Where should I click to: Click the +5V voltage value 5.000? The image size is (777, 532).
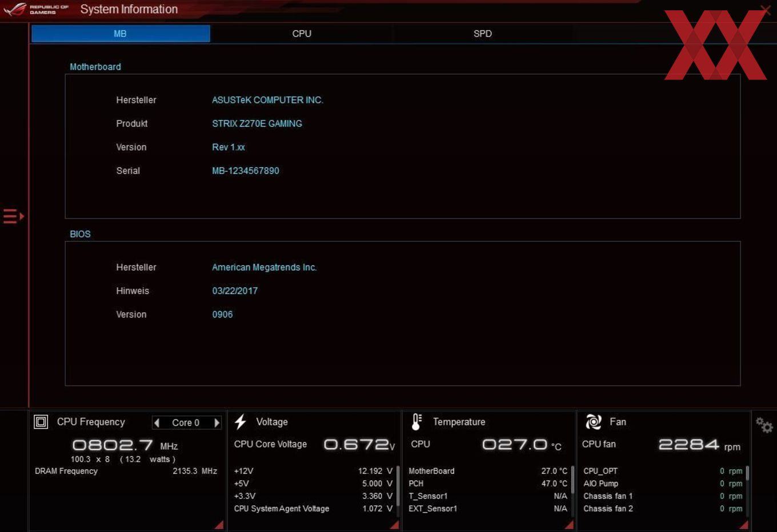click(377, 483)
